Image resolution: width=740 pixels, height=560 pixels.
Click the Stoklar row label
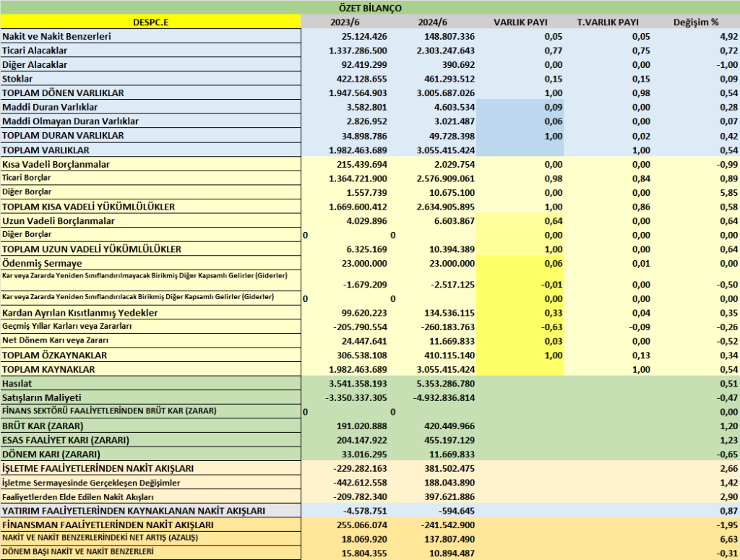(150, 79)
